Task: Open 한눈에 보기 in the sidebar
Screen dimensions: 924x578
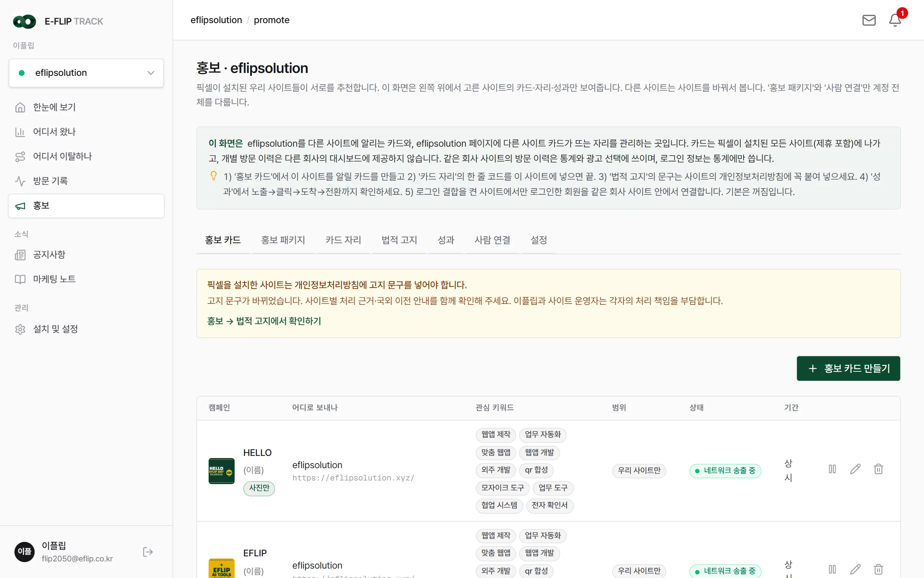Action: click(x=86, y=107)
